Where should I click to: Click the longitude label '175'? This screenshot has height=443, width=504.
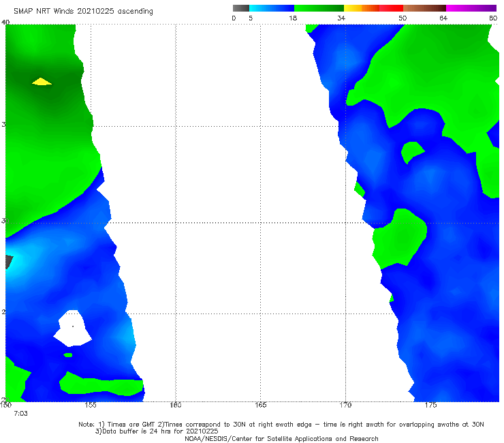click(x=430, y=405)
